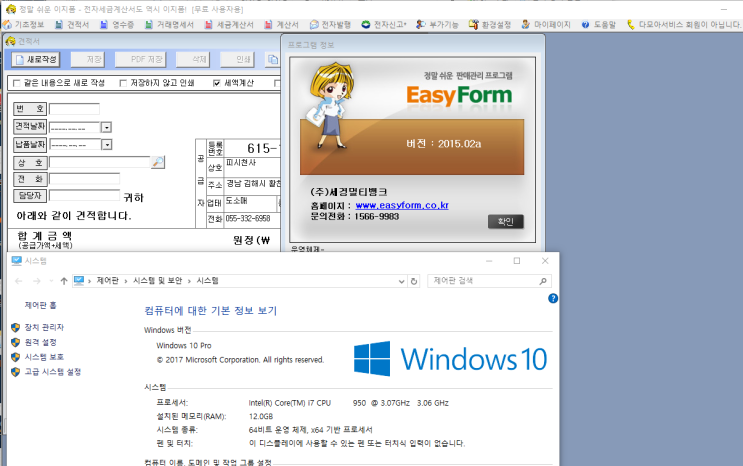Click the 전자신고 green icon
The width and height of the screenshot is (743, 466).
[365, 25]
